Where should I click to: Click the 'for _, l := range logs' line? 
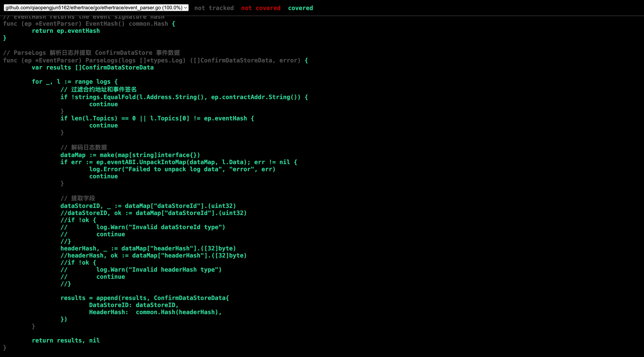pos(75,81)
